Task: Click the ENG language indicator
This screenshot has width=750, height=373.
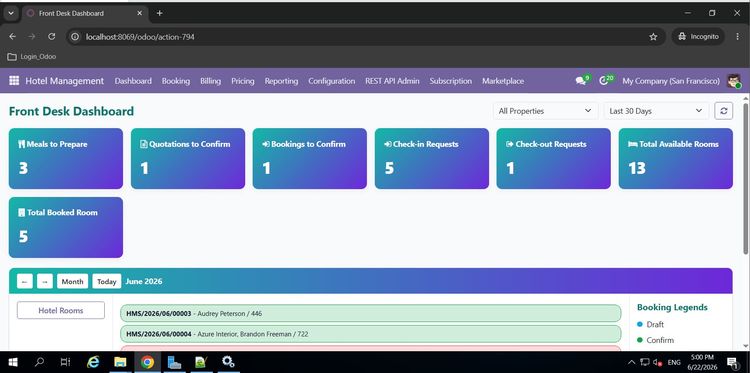Action: [674, 362]
